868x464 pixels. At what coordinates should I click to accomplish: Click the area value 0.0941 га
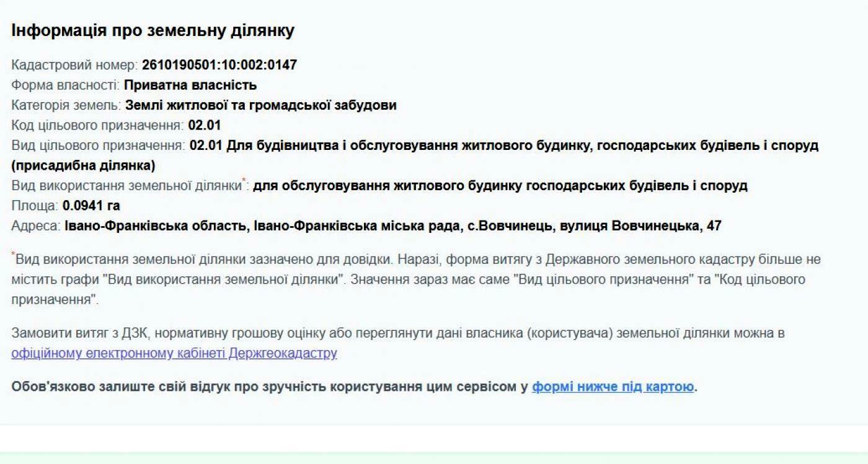coord(91,206)
